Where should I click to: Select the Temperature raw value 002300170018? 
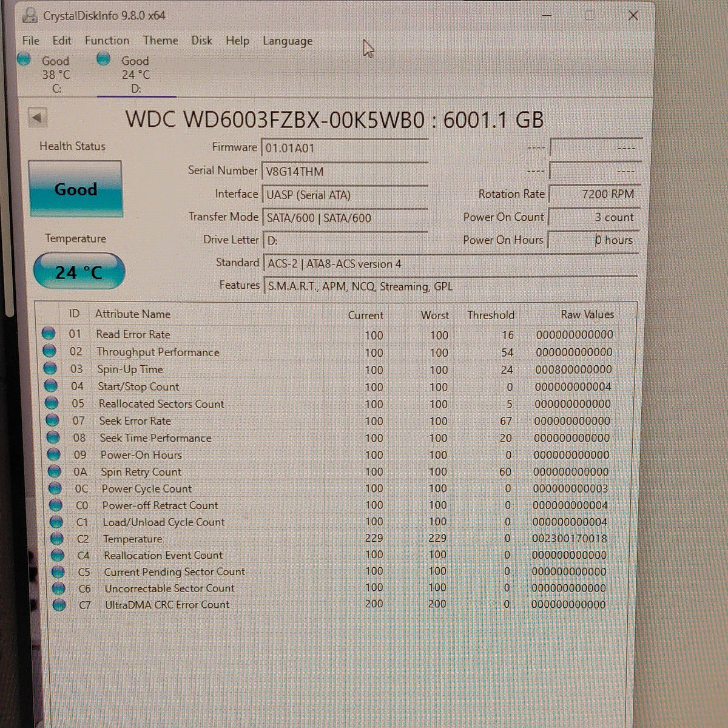(569, 539)
